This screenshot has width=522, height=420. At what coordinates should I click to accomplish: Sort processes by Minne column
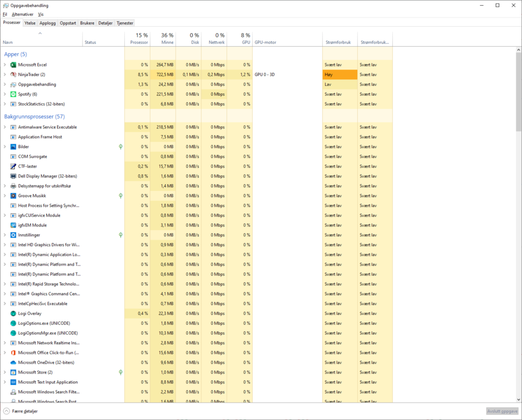[x=162, y=39]
